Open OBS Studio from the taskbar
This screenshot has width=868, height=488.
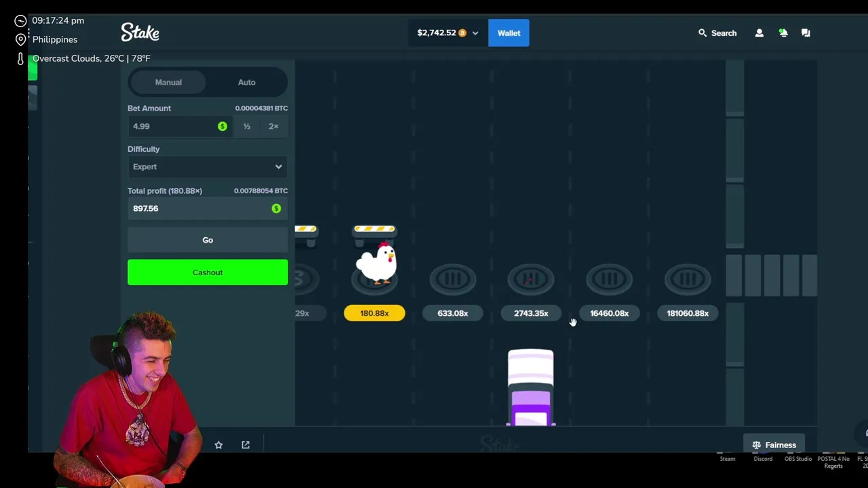pyautogui.click(x=798, y=457)
